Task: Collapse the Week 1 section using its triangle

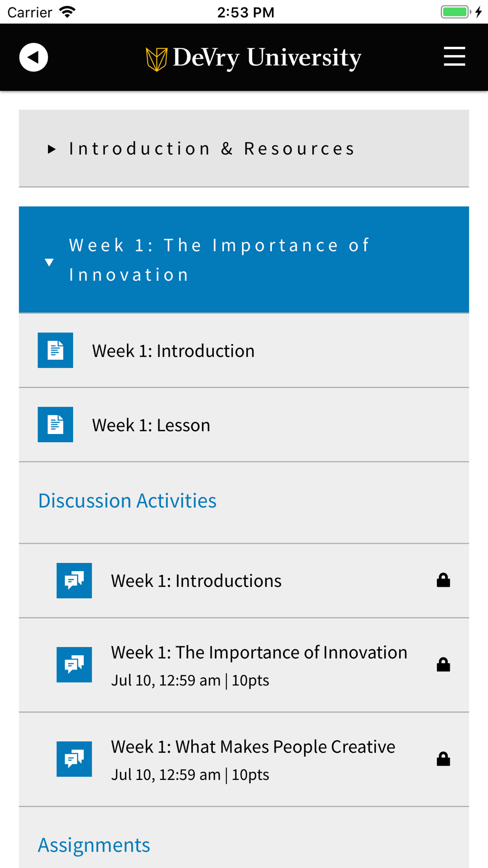Action: [x=49, y=262]
